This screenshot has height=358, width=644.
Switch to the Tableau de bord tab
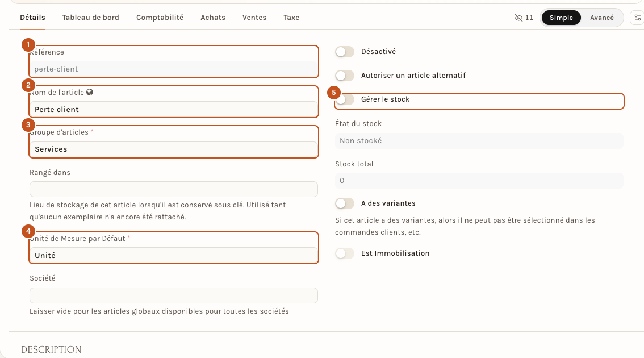(x=90, y=17)
